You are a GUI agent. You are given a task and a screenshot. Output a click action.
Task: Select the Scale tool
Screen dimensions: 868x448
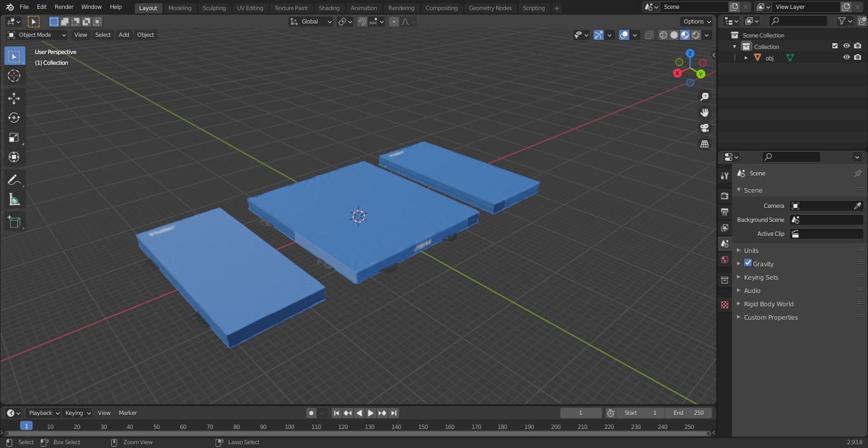[14, 137]
